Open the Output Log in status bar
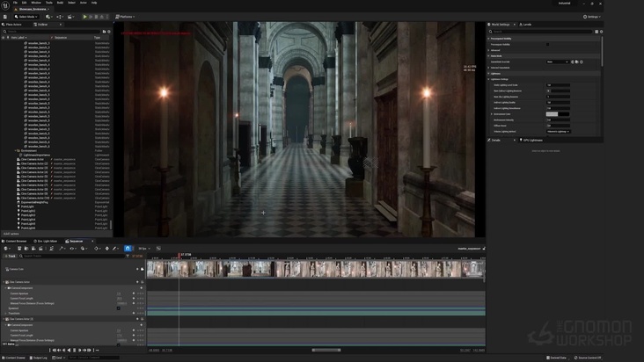Viewport: 644px width, 362px height. pos(38,358)
